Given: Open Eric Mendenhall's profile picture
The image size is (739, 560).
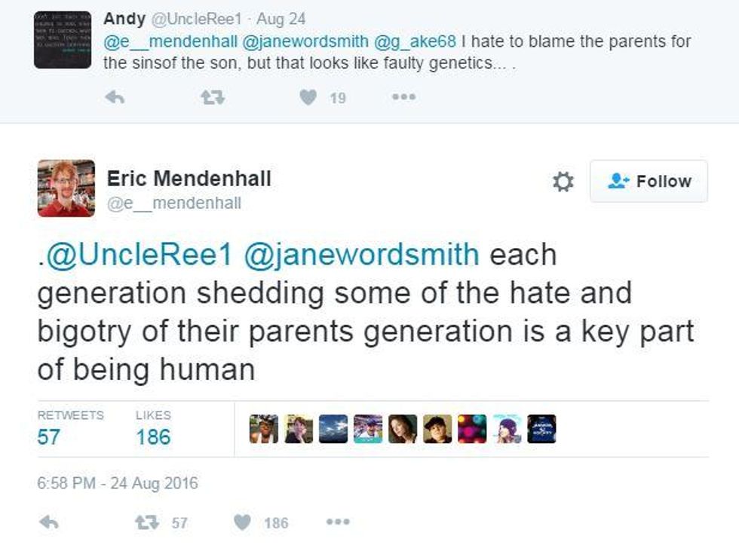Looking at the screenshot, I should coord(66,188).
